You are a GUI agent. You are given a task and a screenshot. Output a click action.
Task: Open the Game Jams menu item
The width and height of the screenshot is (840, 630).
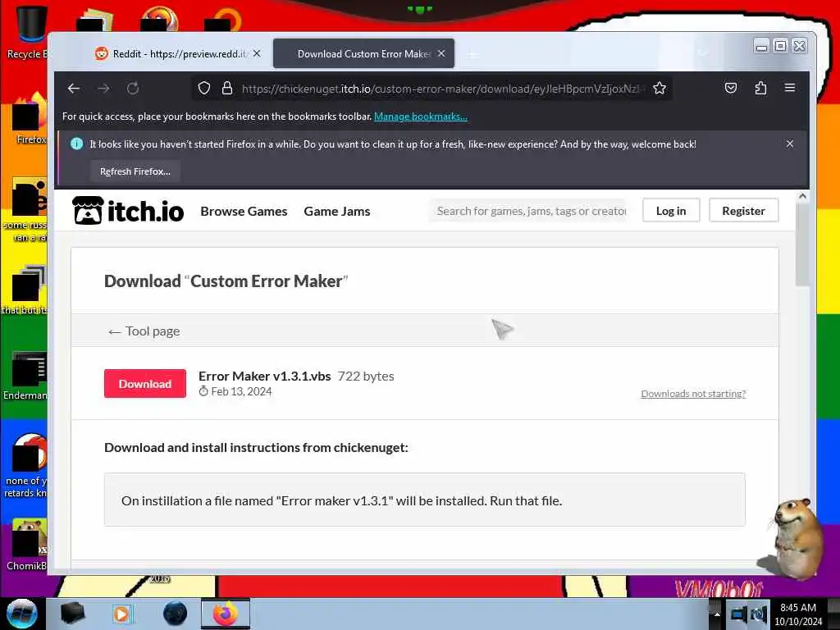[337, 211]
